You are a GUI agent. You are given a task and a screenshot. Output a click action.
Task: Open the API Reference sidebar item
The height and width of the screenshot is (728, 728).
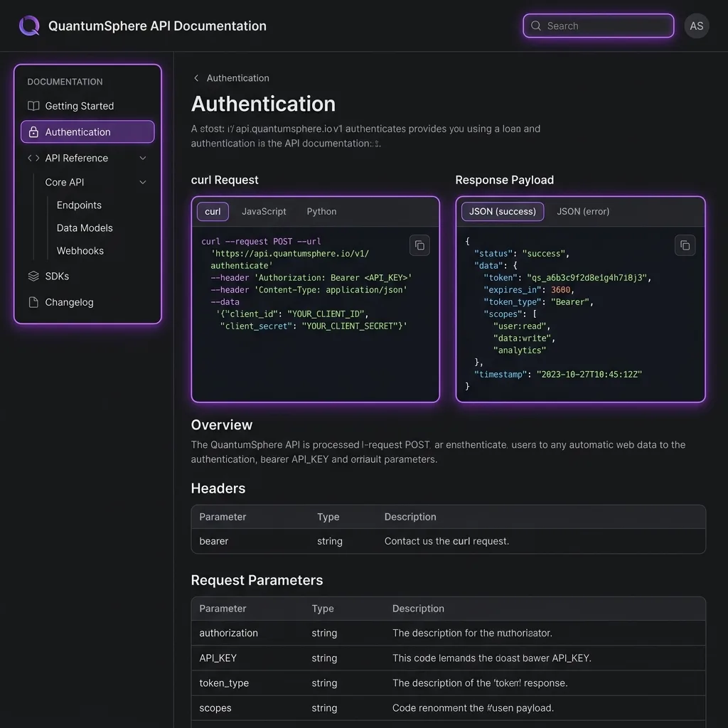[87, 158]
